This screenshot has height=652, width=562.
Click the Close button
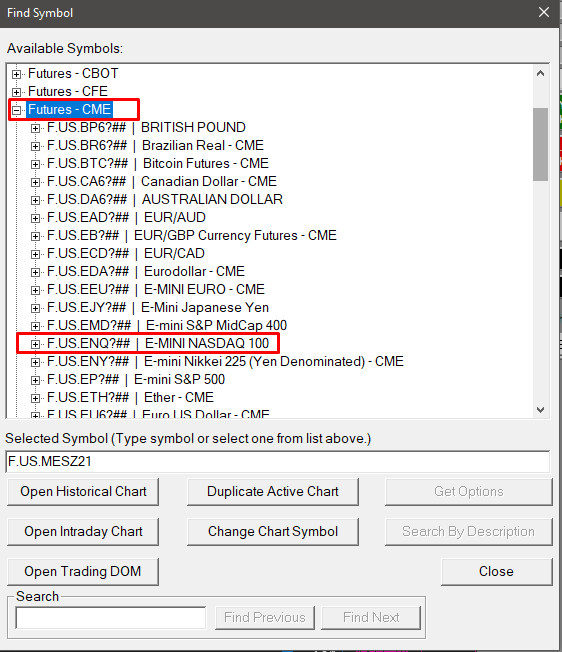click(497, 571)
